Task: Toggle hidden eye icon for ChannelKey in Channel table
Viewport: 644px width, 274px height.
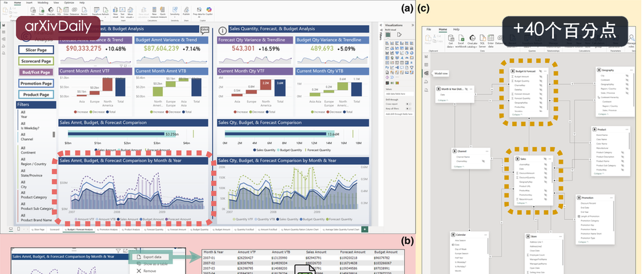Action: pos(484,161)
